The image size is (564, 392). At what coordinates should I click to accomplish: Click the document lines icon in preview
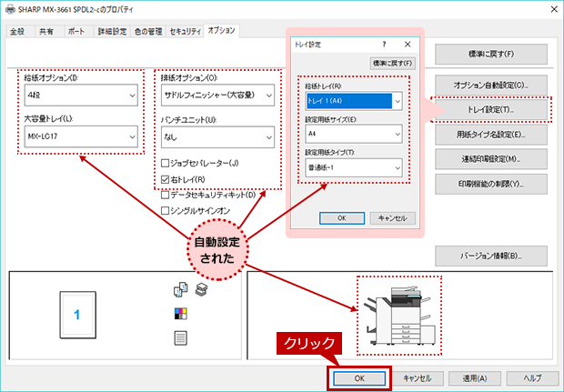[180, 338]
